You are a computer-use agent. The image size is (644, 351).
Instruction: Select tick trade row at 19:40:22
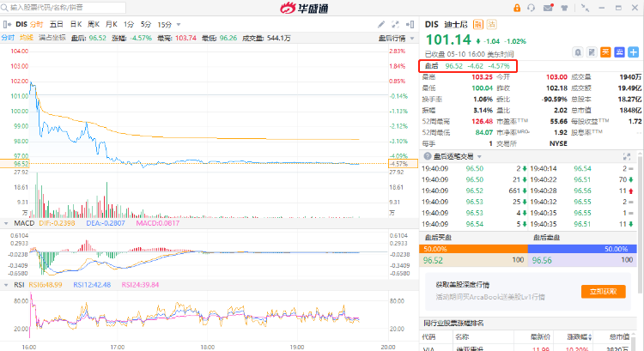click(581, 179)
